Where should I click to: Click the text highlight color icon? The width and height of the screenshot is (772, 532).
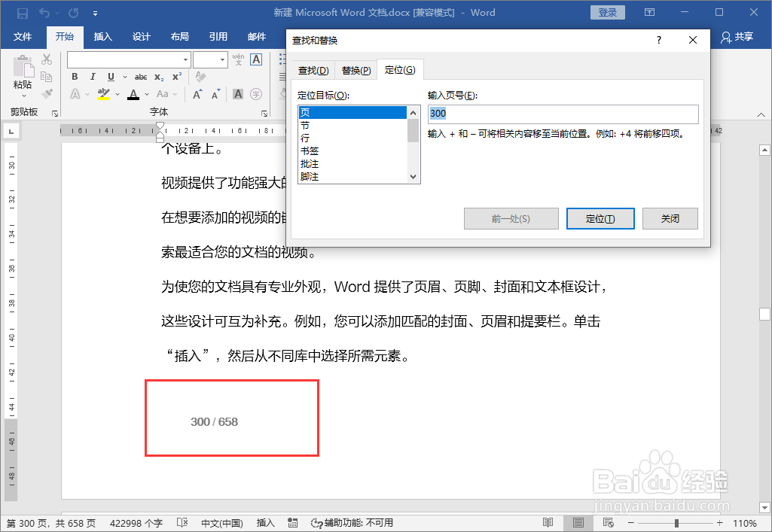click(103, 94)
